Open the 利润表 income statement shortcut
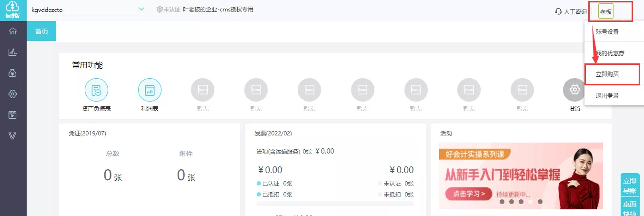Image resolution: width=644 pixels, height=216 pixels. tap(150, 90)
